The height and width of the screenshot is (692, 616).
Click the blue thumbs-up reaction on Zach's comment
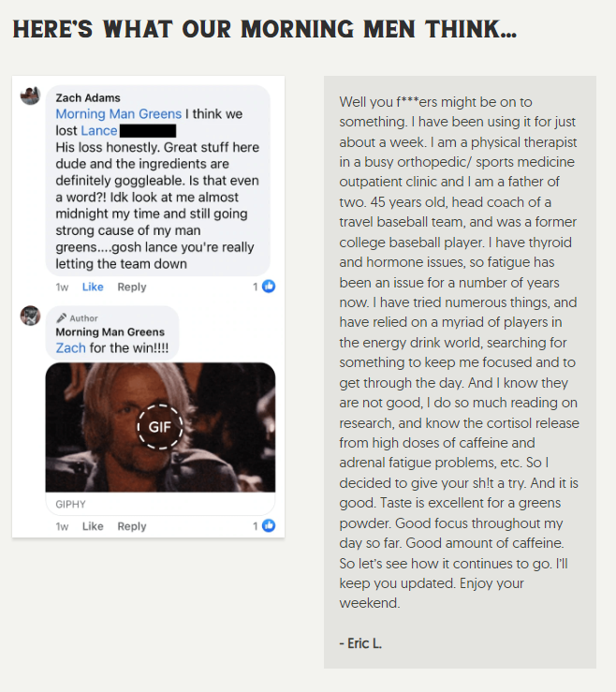click(x=269, y=287)
